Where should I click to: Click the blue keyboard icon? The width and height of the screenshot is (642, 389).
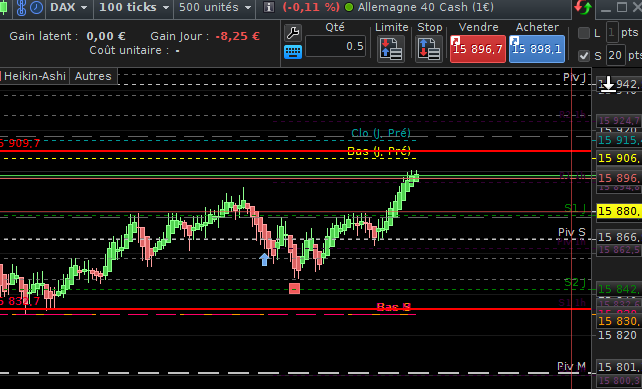click(x=293, y=52)
